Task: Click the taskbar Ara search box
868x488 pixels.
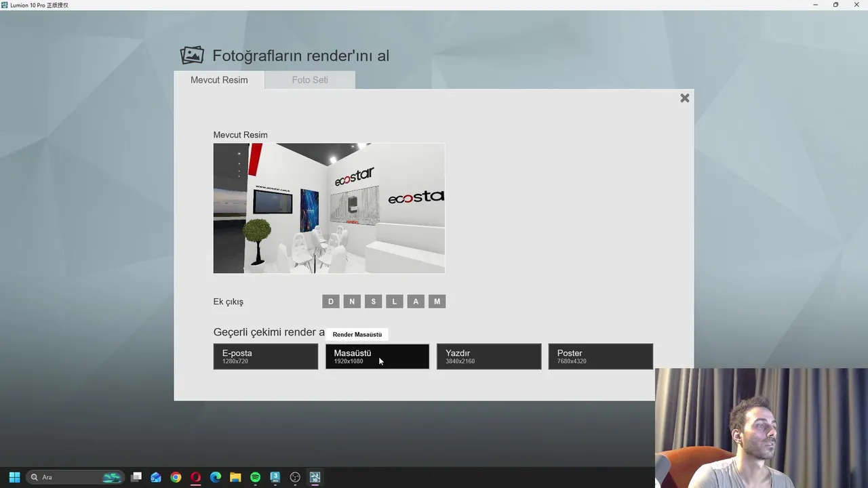Action: point(75,477)
